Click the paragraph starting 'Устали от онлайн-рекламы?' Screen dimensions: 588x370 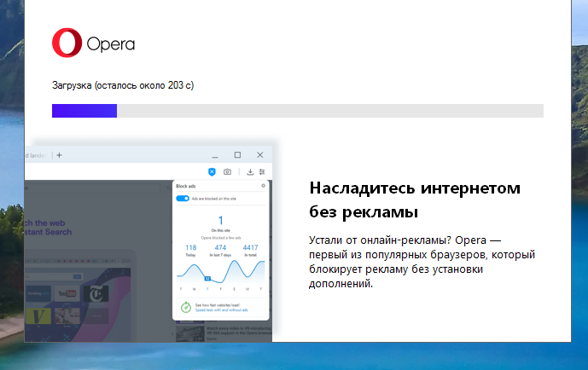point(422,262)
